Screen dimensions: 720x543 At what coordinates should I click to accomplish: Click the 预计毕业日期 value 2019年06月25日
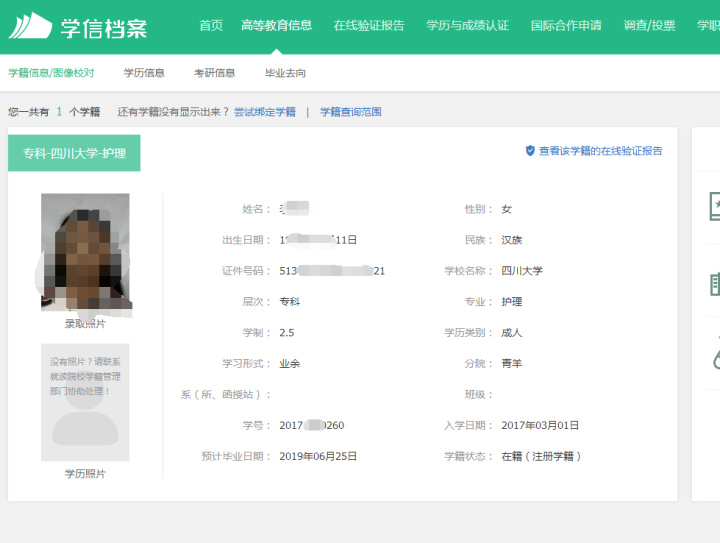pyautogui.click(x=318, y=456)
